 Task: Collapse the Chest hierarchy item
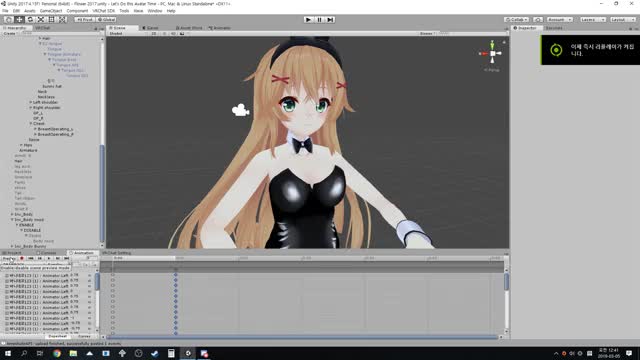31,124
